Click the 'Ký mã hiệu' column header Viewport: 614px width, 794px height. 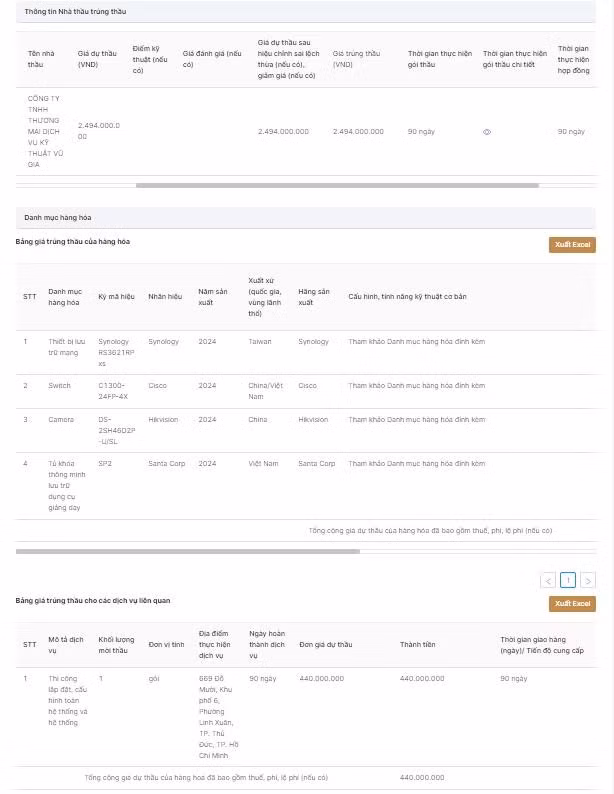(x=116, y=297)
